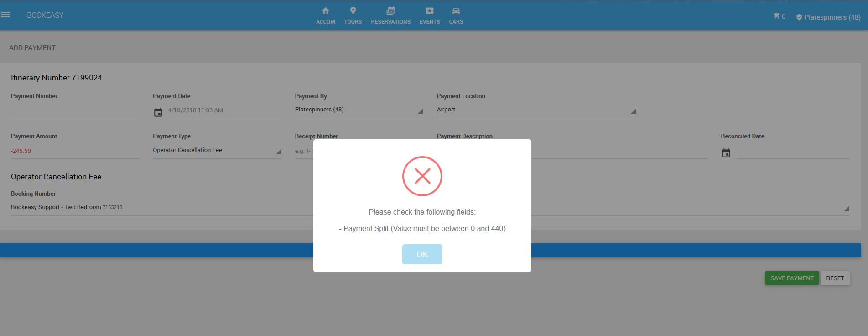Click the red X error icon

tap(422, 176)
